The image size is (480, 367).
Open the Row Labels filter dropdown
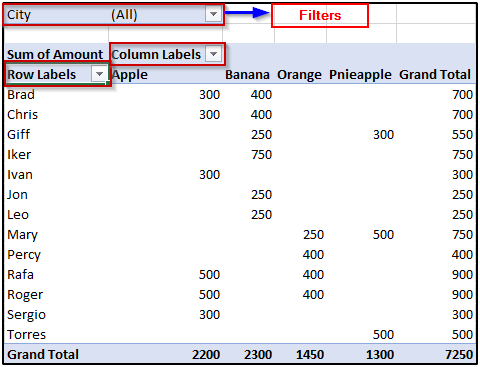(99, 74)
